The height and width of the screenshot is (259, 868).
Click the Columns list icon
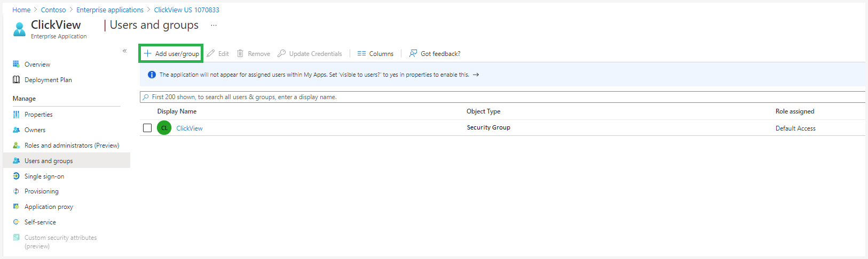pyautogui.click(x=361, y=53)
